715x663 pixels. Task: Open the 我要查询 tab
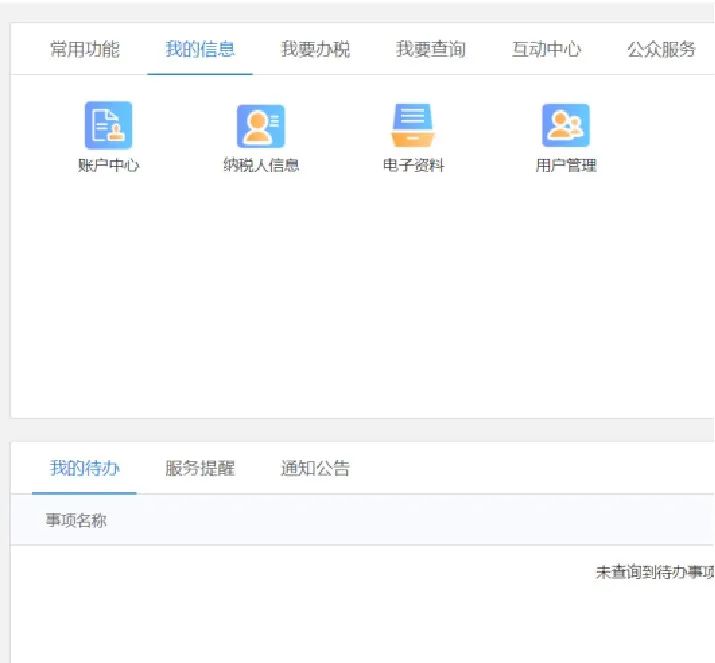(431, 49)
